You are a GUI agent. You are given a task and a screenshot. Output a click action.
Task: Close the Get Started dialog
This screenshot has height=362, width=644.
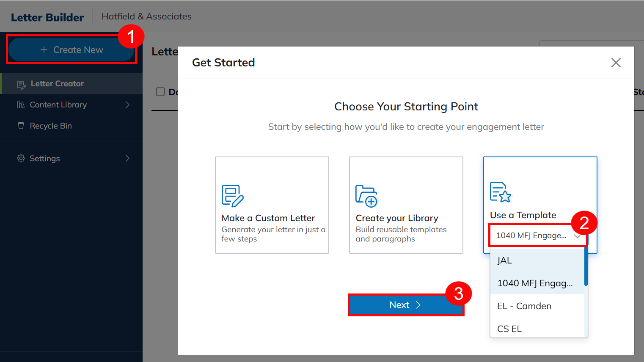[x=616, y=63]
